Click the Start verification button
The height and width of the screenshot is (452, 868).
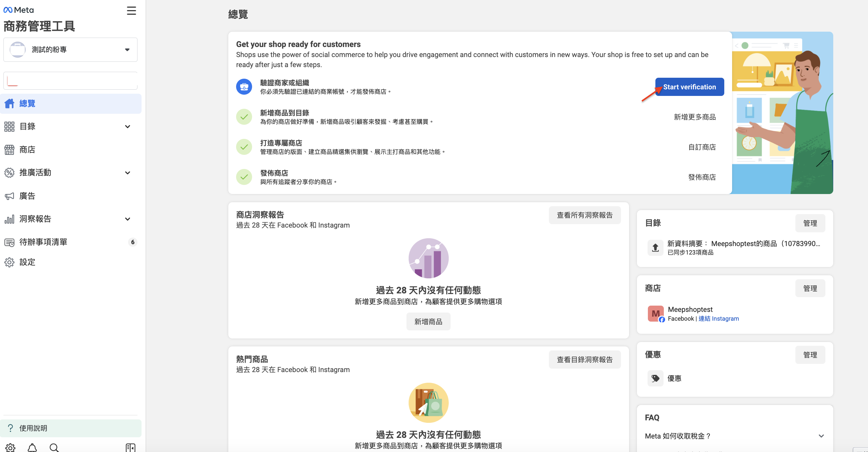pyautogui.click(x=690, y=87)
